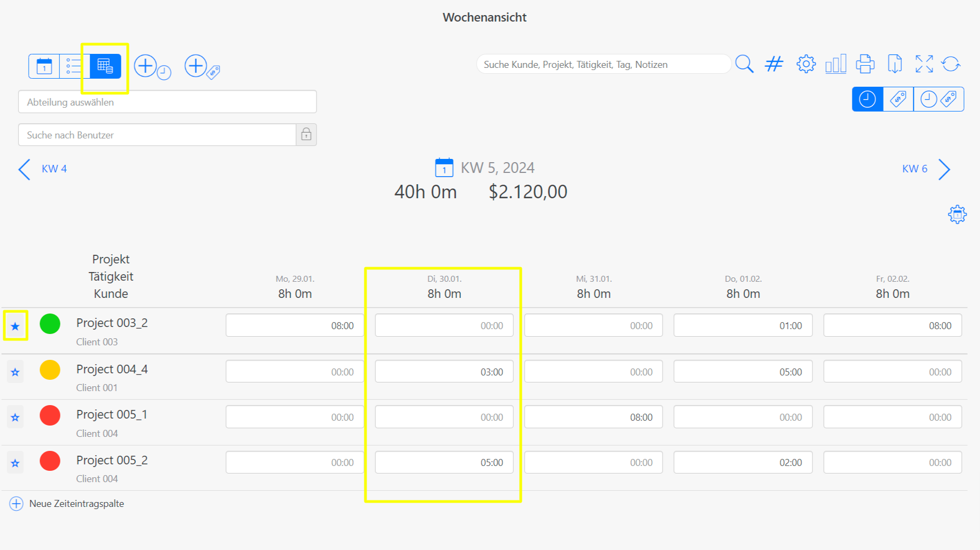
Task: Refresh the weekly data
Action: (951, 64)
